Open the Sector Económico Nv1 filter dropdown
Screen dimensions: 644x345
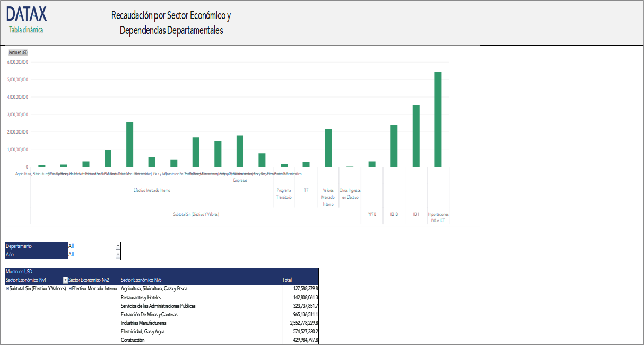[66, 279]
